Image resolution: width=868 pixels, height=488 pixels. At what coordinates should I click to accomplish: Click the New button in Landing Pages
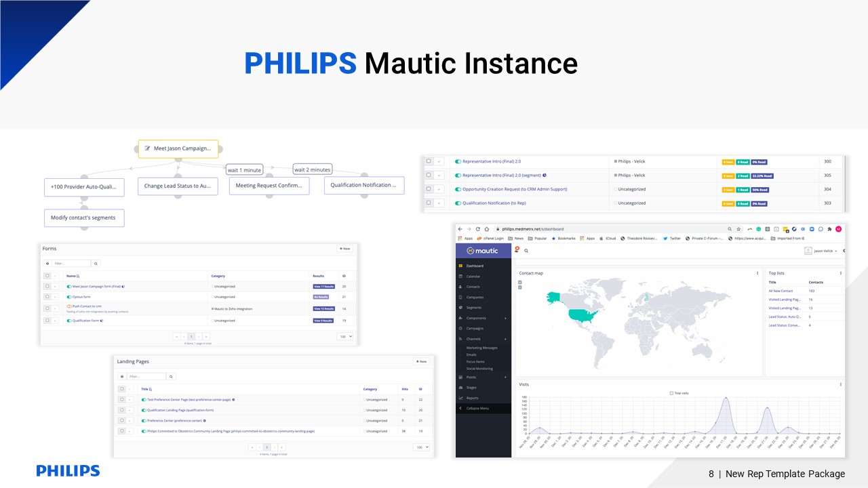coord(421,362)
